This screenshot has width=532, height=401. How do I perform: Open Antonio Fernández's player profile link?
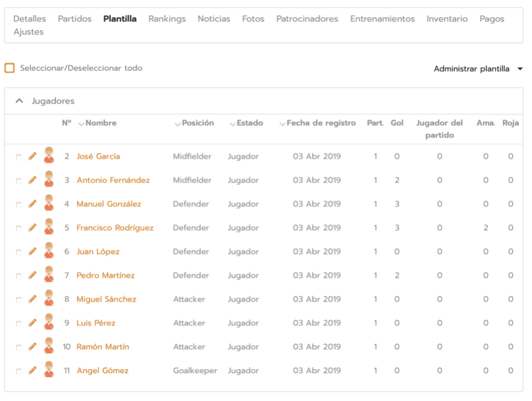click(113, 180)
